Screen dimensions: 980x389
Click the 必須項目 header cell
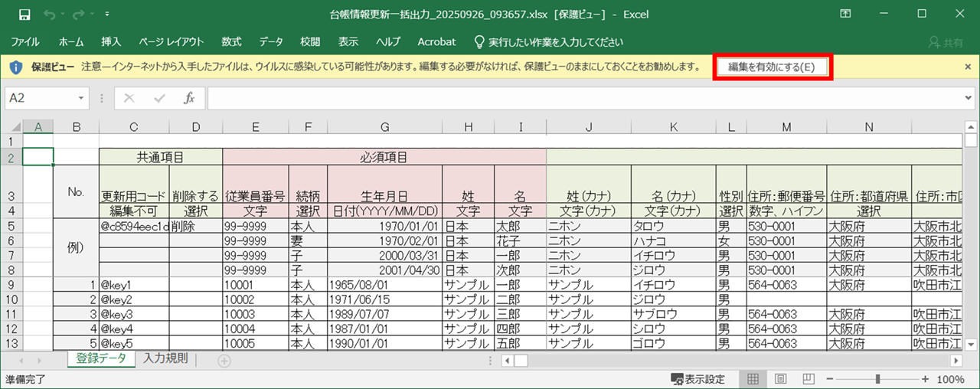(x=384, y=157)
